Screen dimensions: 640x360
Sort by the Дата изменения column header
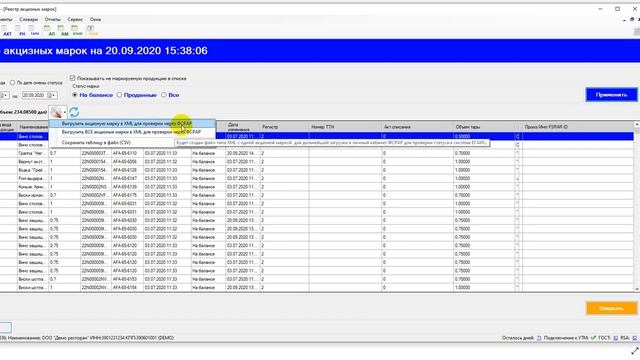[x=243, y=127]
